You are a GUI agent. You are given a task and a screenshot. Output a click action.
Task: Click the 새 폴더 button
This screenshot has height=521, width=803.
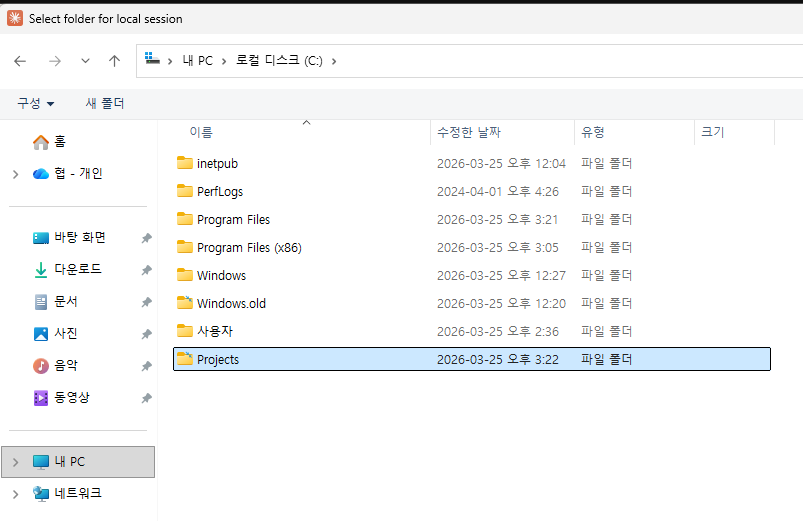(x=105, y=103)
